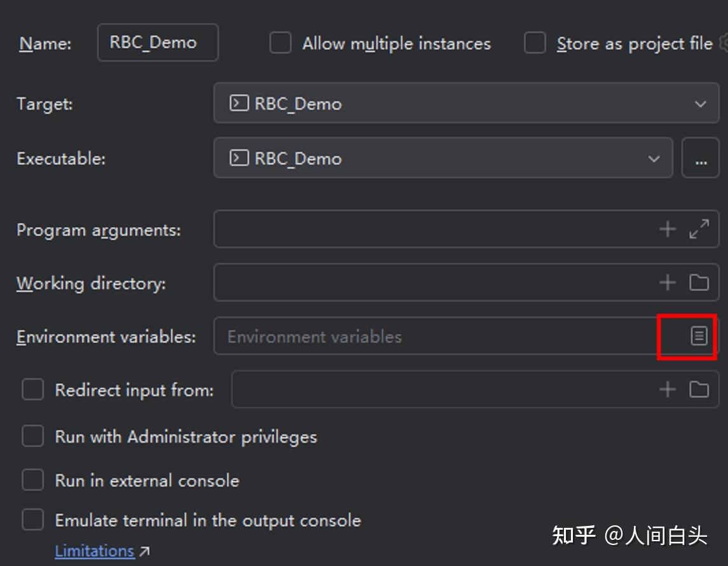Open the Target dropdown
Screen dimensions: 728x566
(x=466, y=103)
